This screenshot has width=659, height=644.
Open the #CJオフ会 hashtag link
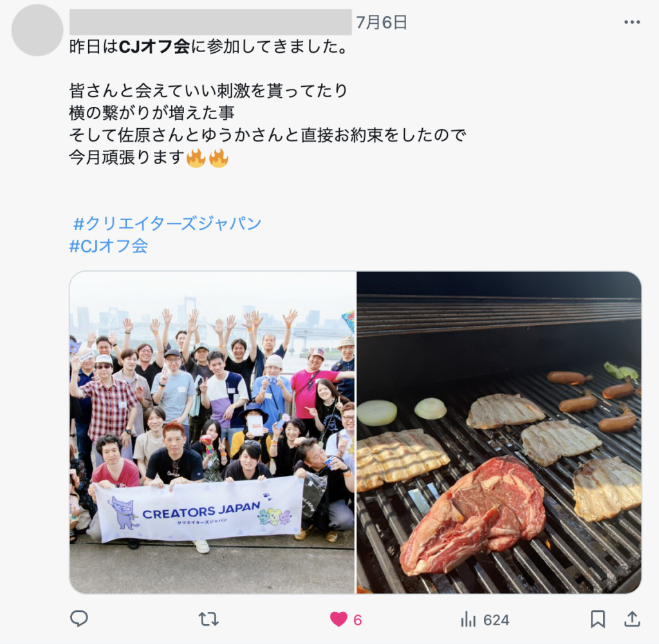tap(108, 245)
